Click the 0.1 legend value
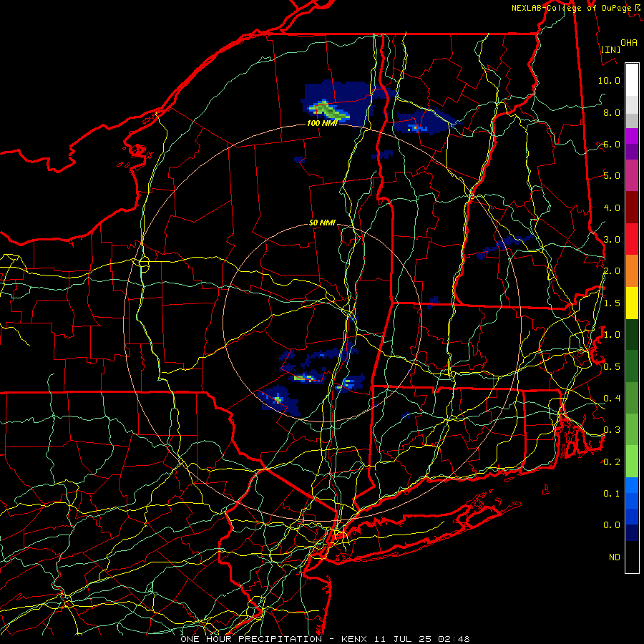This screenshot has width=644, height=644. click(x=612, y=493)
